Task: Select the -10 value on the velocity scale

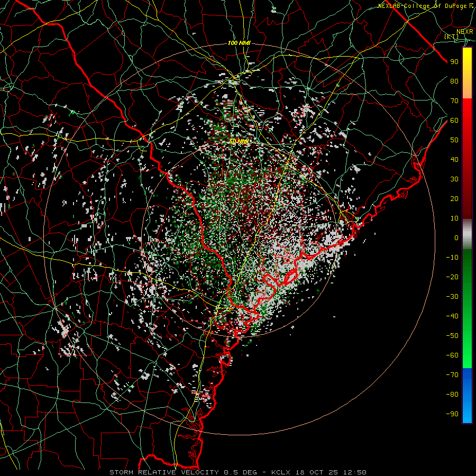Action: (x=452, y=258)
